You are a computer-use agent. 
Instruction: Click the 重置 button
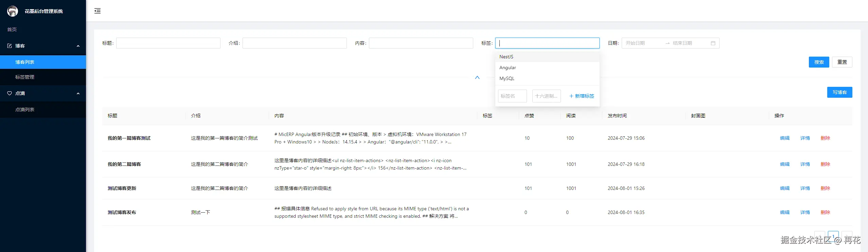[x=842, y=62]
